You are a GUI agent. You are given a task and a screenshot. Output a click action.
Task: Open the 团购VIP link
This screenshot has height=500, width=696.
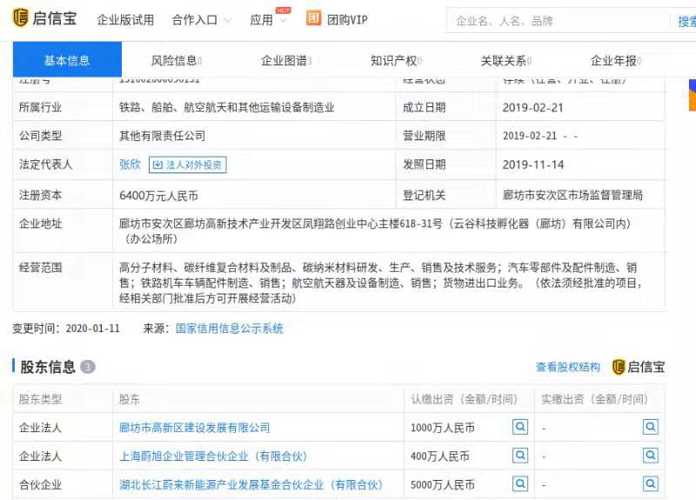pyautogui.click(x=347, y=20)
